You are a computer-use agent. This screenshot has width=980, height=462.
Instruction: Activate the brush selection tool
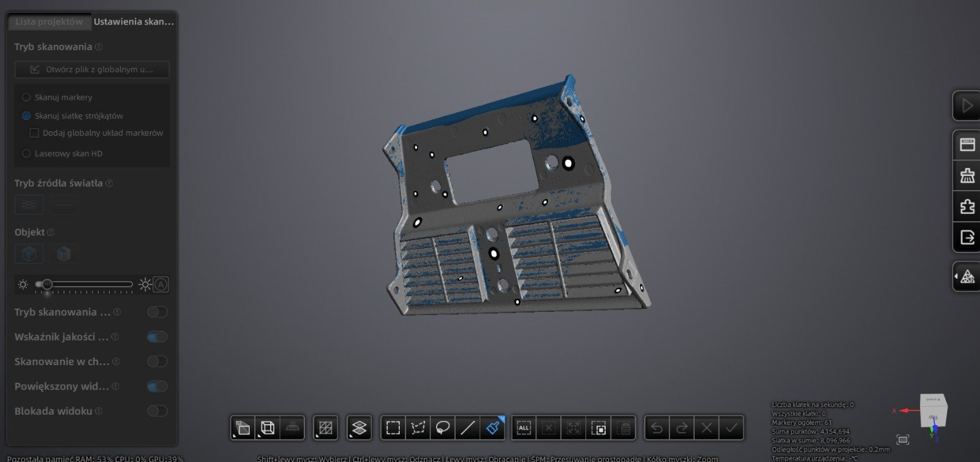coord(492,428)
